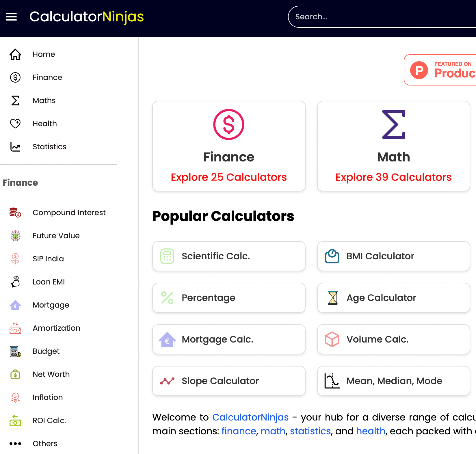The image size is (476, 454).
Task: Click the Budget calculator icon
Action: click(15, 351)
